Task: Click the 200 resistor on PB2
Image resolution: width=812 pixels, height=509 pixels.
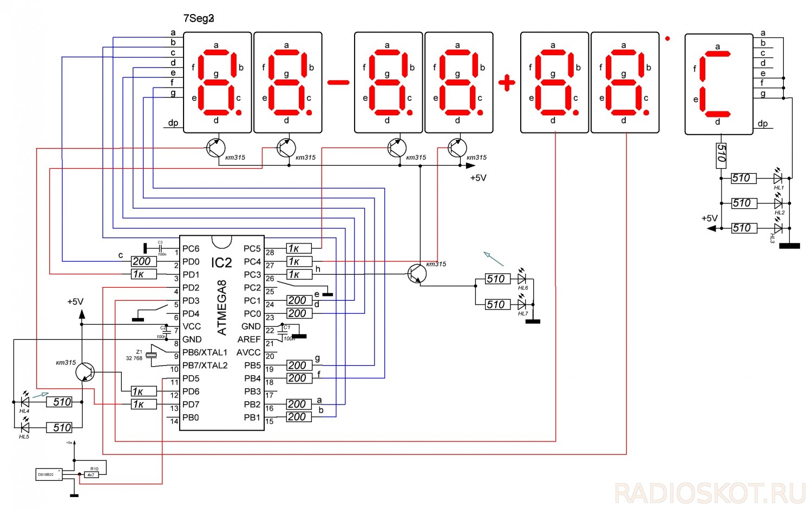Action: pos(299,404)
